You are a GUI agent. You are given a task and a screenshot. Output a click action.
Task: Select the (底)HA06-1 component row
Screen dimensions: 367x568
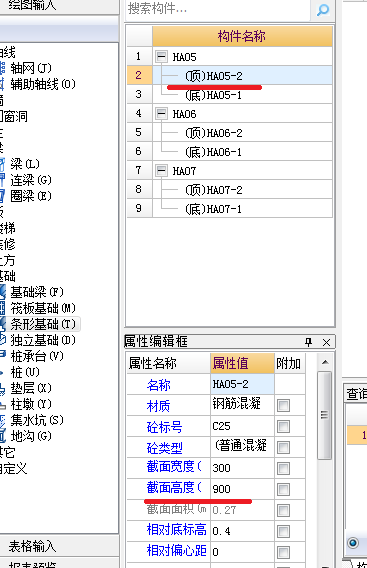point(242,151)
